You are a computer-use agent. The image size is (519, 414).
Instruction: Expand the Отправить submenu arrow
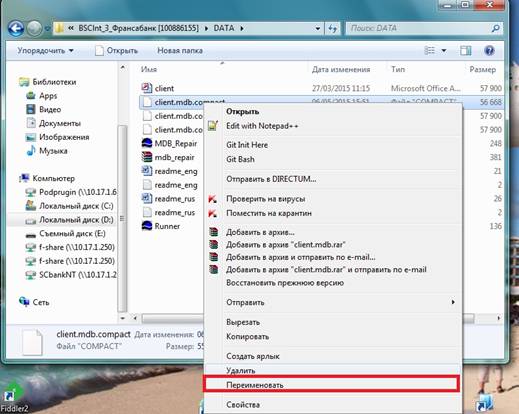[453, 302]
